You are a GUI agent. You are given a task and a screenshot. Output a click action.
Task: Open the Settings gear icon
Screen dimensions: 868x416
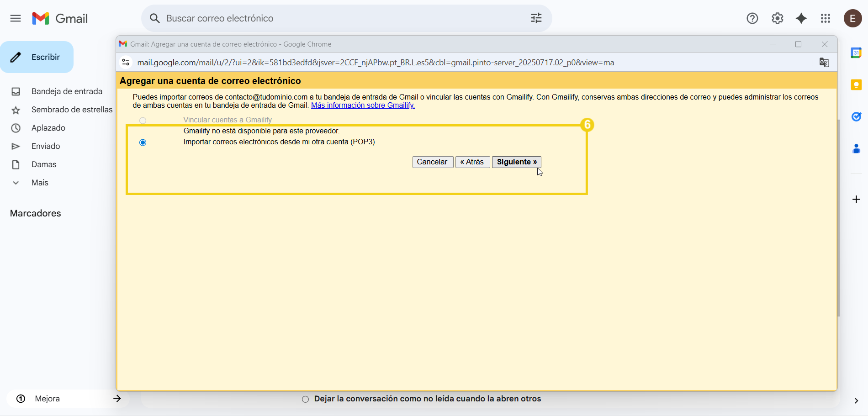[x=778, y=18]
